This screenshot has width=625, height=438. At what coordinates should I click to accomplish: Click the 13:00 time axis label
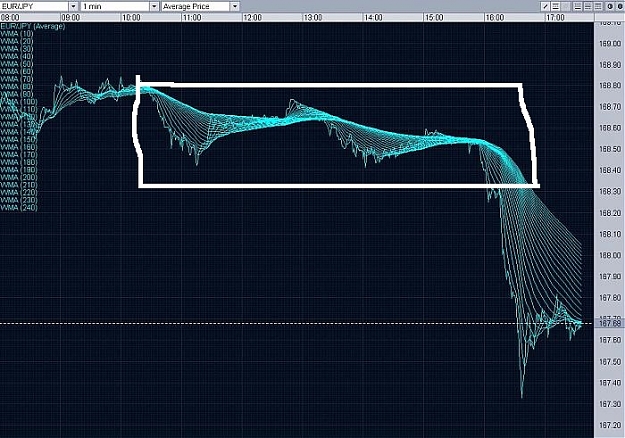[x=313, y=18]
